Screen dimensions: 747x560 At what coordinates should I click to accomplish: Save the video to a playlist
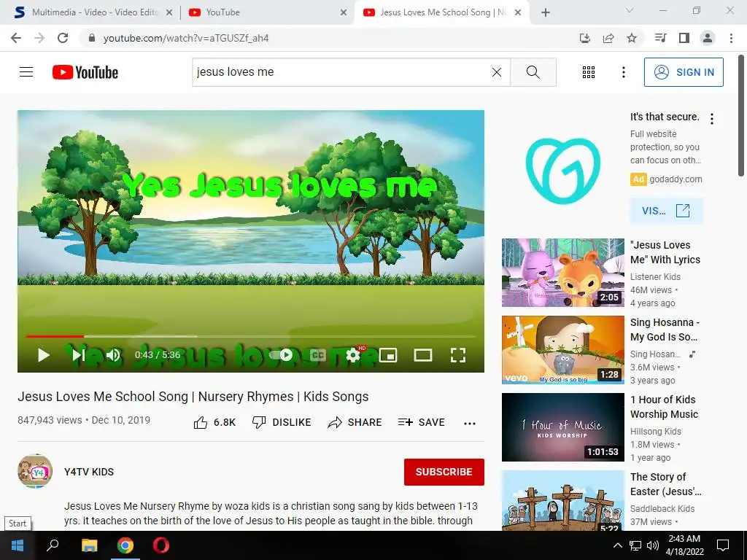pos(422,422)
